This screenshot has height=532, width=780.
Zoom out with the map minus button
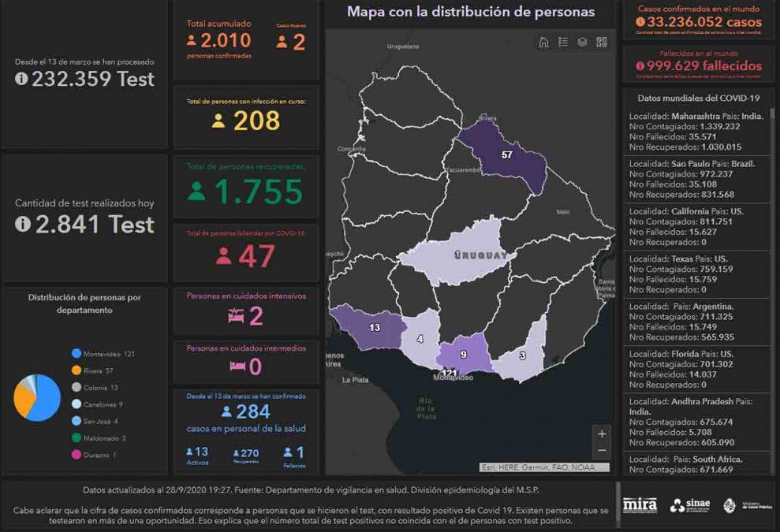(x=603, y=450)
